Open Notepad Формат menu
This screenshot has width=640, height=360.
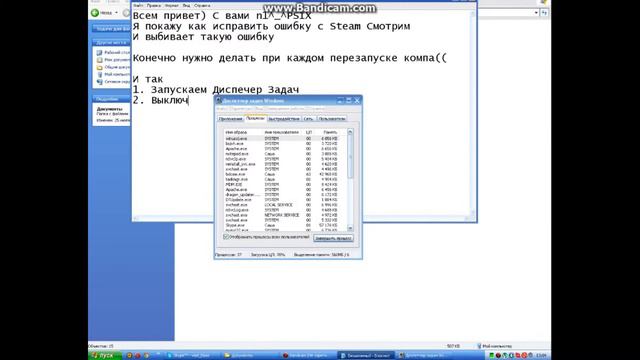[171, 6]
